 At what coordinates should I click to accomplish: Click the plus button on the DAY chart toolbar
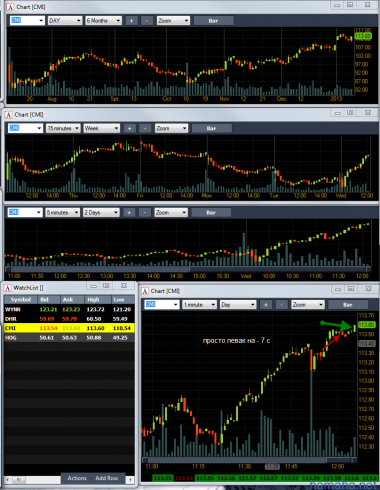[x=131, y=21]
